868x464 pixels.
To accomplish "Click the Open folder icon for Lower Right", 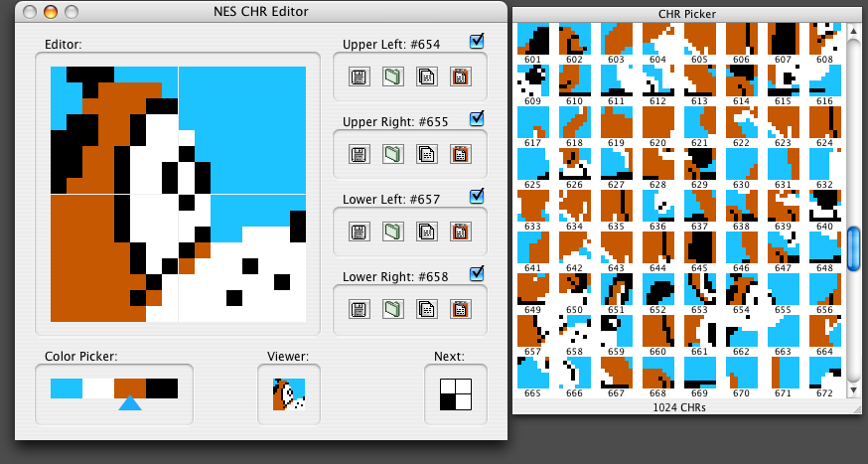I will point(393,310).
